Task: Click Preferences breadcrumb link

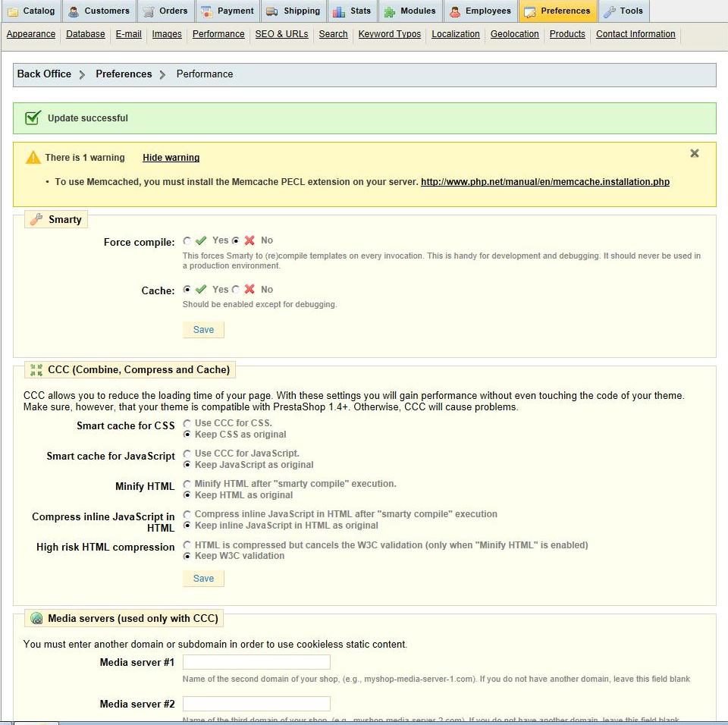Action: coord(124,74)
